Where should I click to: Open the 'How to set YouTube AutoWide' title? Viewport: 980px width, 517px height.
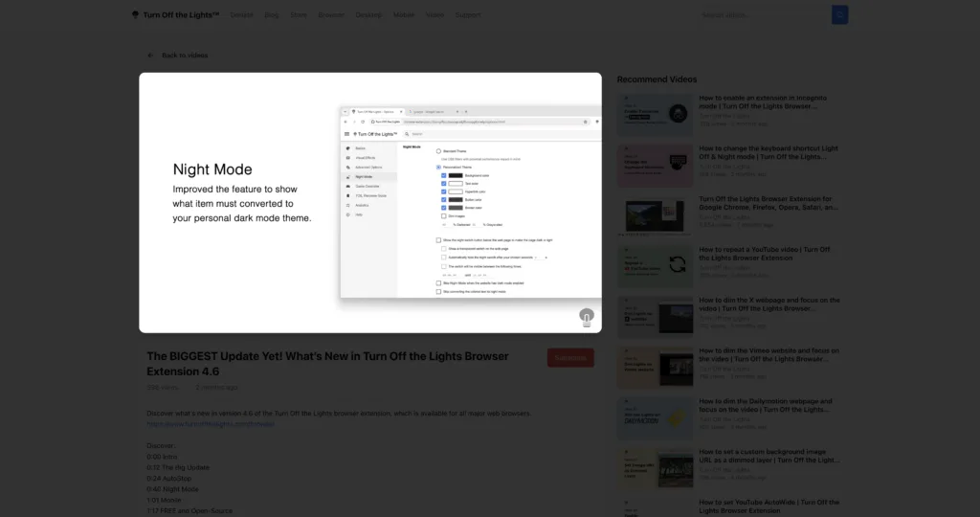click(768, 506)
